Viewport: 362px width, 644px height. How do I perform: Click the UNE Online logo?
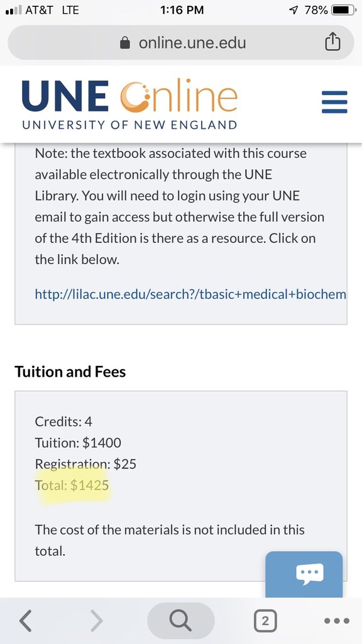pyautogui.click(x=129, y=104)
